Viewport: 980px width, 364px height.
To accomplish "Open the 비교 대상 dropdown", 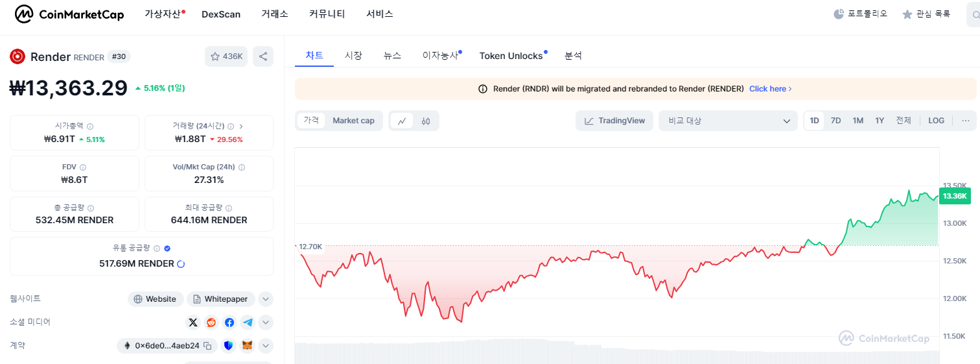I will pos(728,121).
